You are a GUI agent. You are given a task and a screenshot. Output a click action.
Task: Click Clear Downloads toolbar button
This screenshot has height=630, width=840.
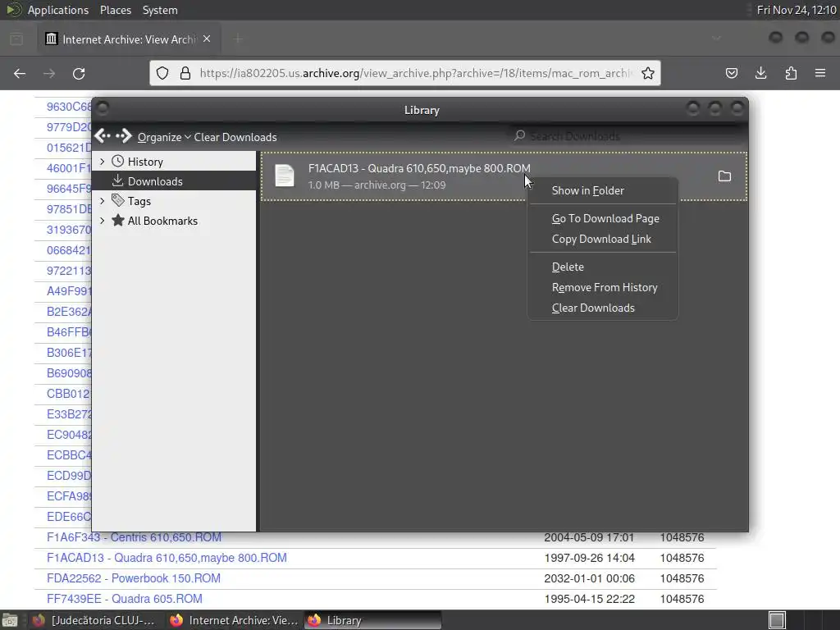235,137
